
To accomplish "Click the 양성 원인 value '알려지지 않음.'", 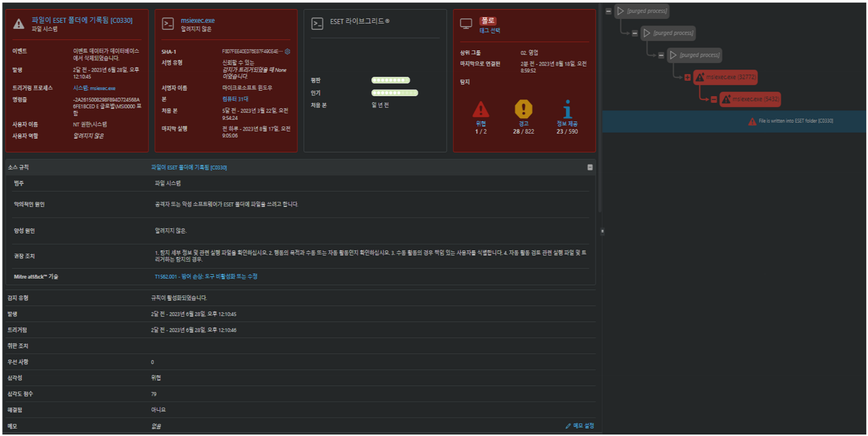I will (171, 231).
